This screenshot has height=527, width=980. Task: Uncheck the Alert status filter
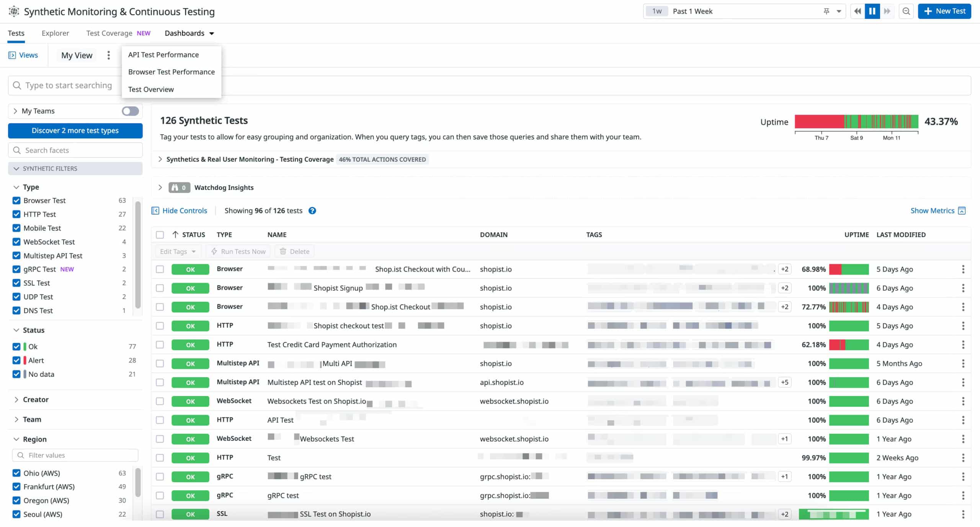coord(16,360)
